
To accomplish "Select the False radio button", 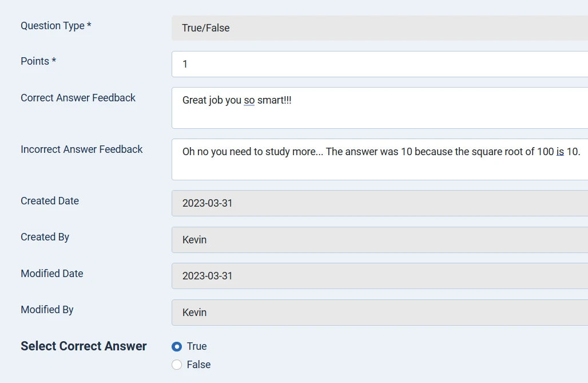I will point(177,365).
